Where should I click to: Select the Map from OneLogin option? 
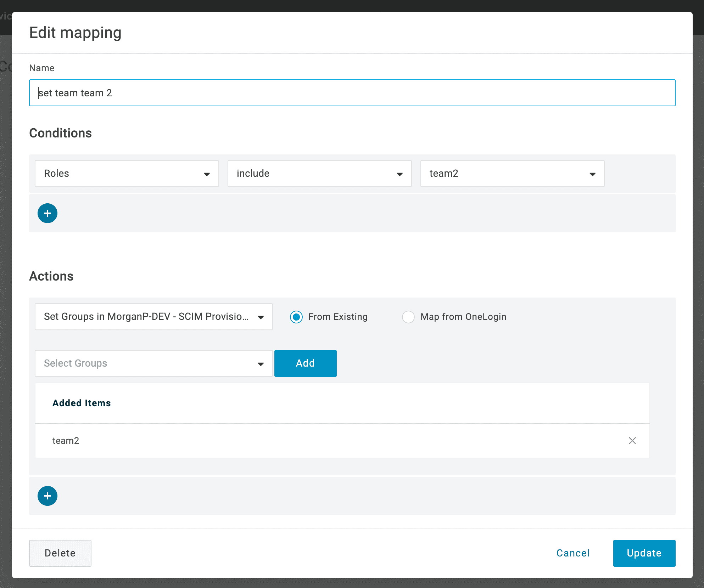[408, 317]
